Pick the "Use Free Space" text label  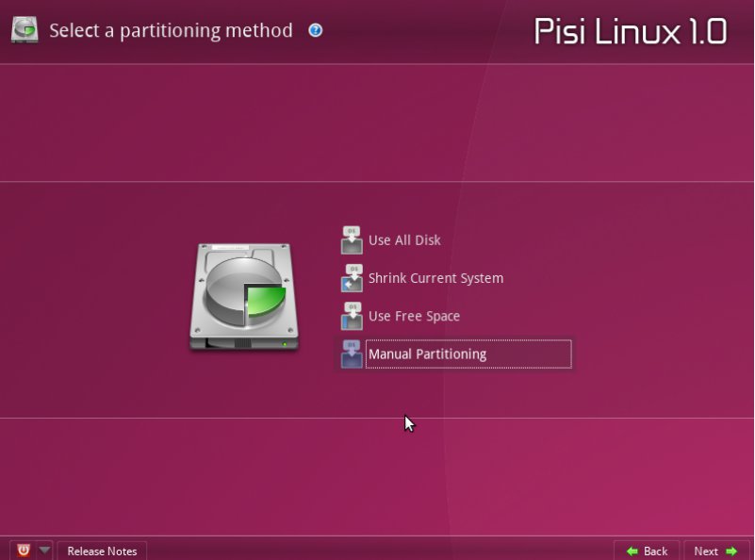[x=414, y=316]
